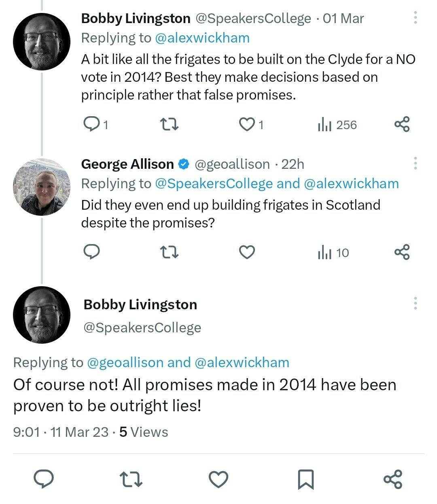Reply to Bobby Livingston's first tweet
This screenshot has height=504, width=437.
point(91,124)
